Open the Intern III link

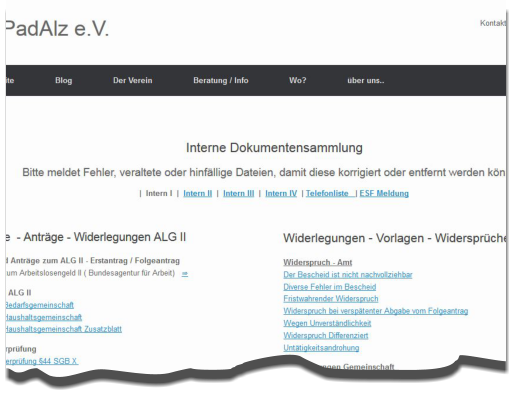[239, 193]
